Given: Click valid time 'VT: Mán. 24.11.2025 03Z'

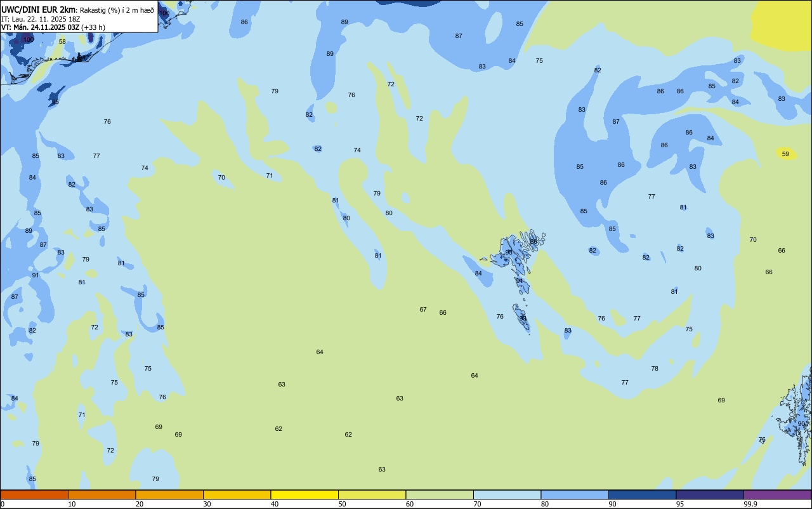Looking at the screenshot, I should [x=40, y=27].
